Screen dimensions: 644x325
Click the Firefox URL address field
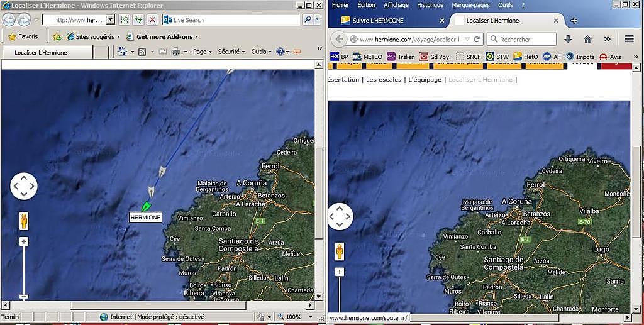click(x=410, y=40)
